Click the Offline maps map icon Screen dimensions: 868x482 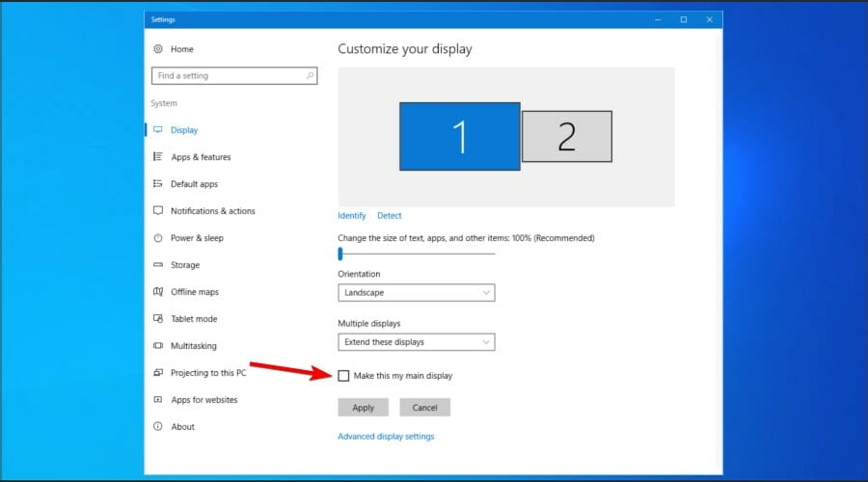click(x=158, y=292)
